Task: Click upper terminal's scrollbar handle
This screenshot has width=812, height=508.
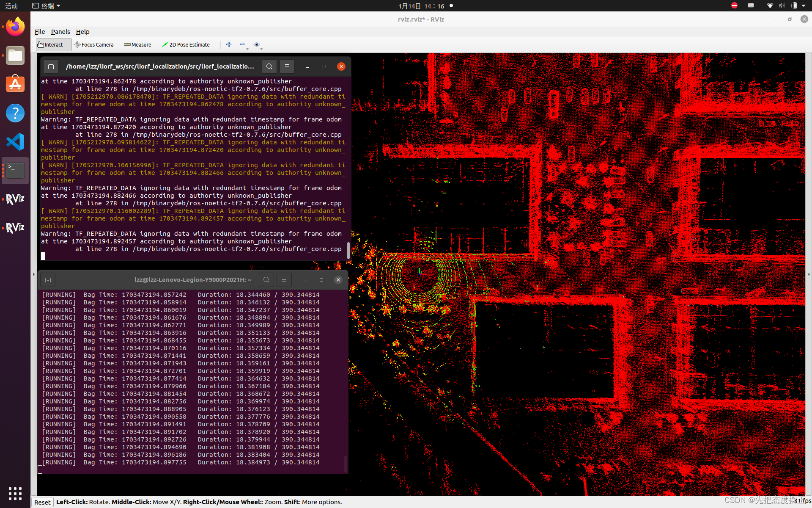Action: pos(348,250)
